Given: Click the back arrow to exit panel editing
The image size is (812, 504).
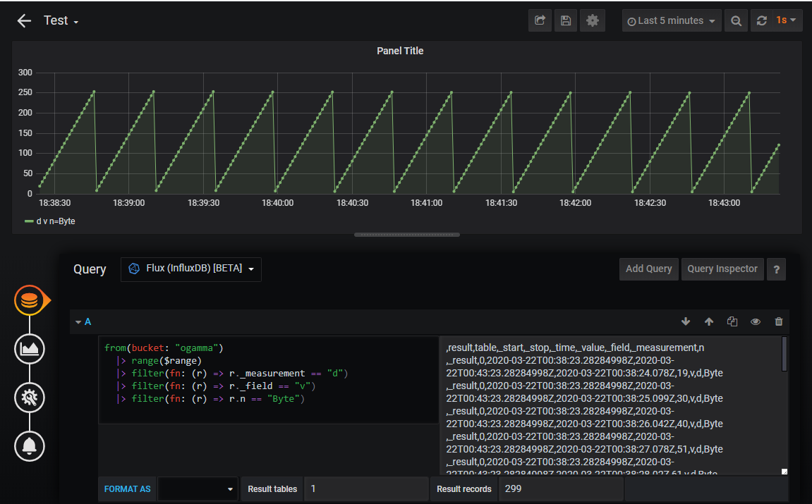Looking at the screenshot, I should click(x=24, y=20).
